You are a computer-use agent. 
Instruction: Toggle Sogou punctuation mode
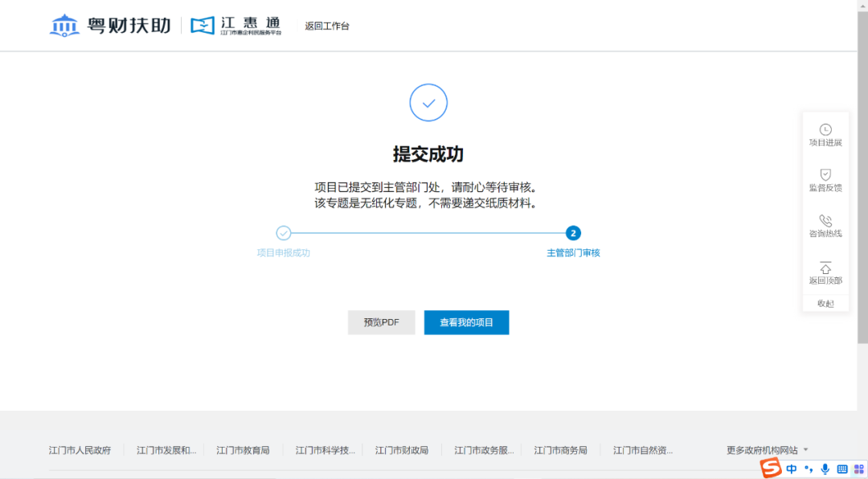click(x=809, y=469)
